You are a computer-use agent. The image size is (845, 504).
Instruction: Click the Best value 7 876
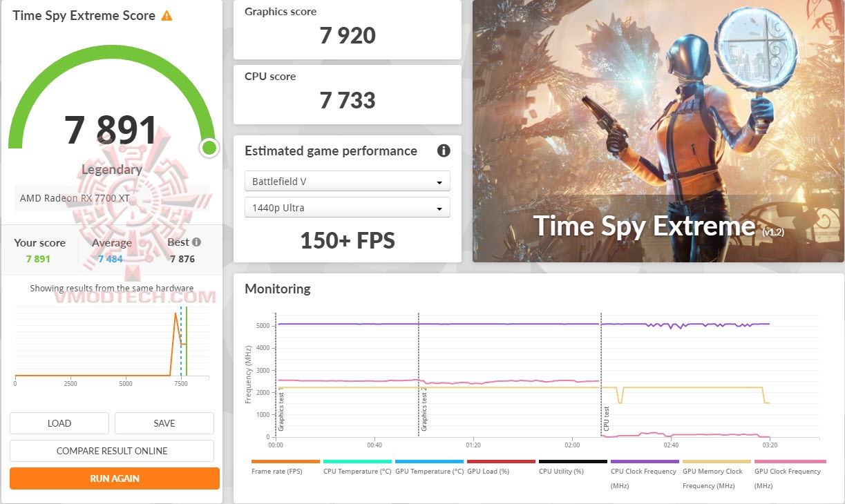point(182,259)
